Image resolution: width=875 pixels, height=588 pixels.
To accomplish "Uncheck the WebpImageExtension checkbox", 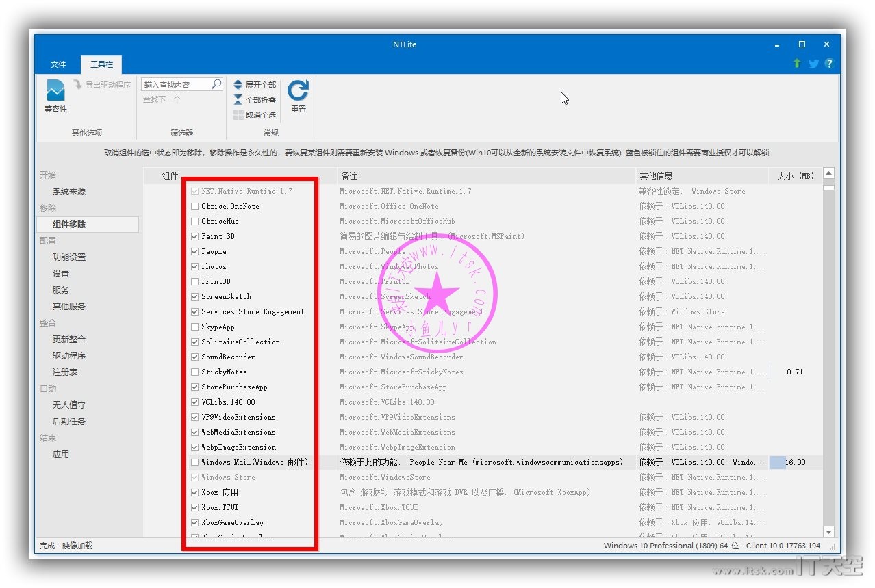I will pyautogui.click(x=195, y=447).
